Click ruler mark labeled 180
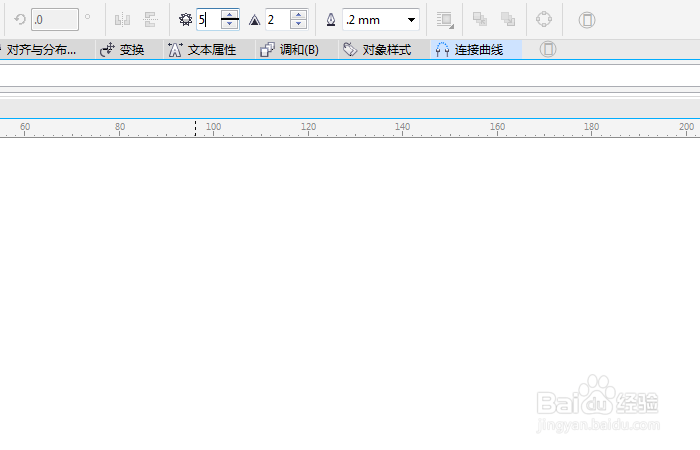 592,127
